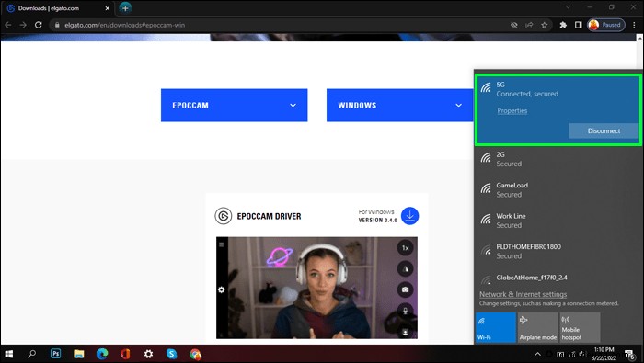644x363 pixels.
Task: Click the flip/mirror icon in preview image
Action: point(405,268)
